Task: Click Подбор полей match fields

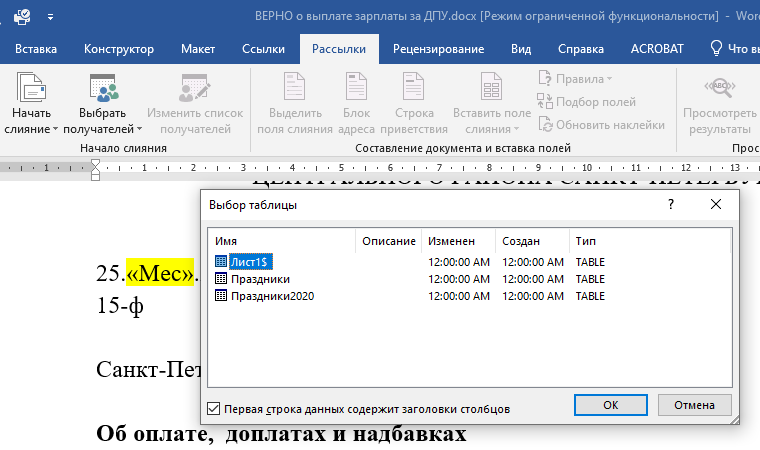Action: (x=586, y=102)
